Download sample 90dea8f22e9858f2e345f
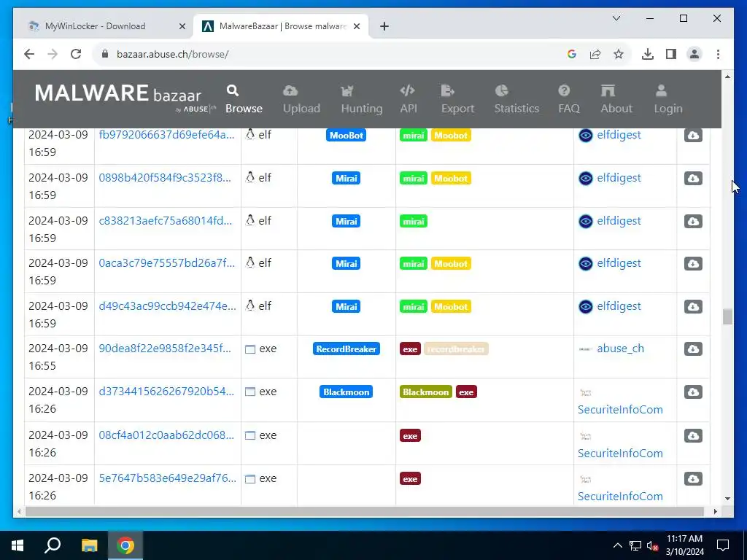 [693, 349]
